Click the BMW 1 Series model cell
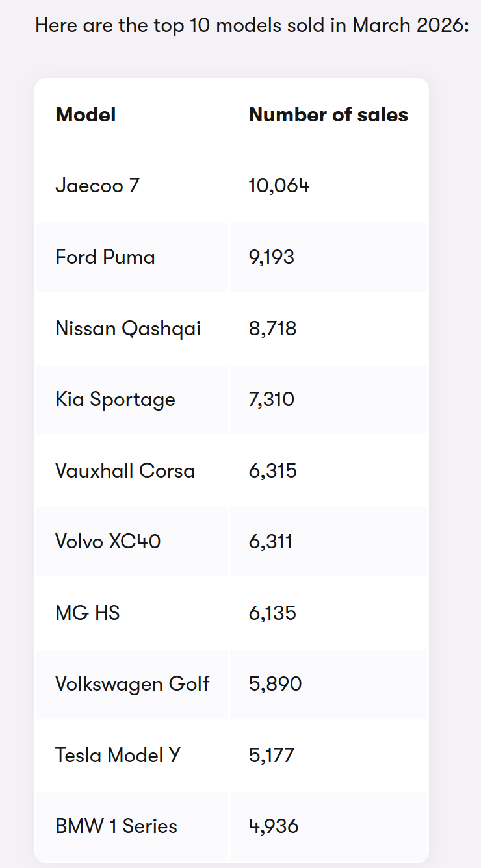 tap(116, 826)
